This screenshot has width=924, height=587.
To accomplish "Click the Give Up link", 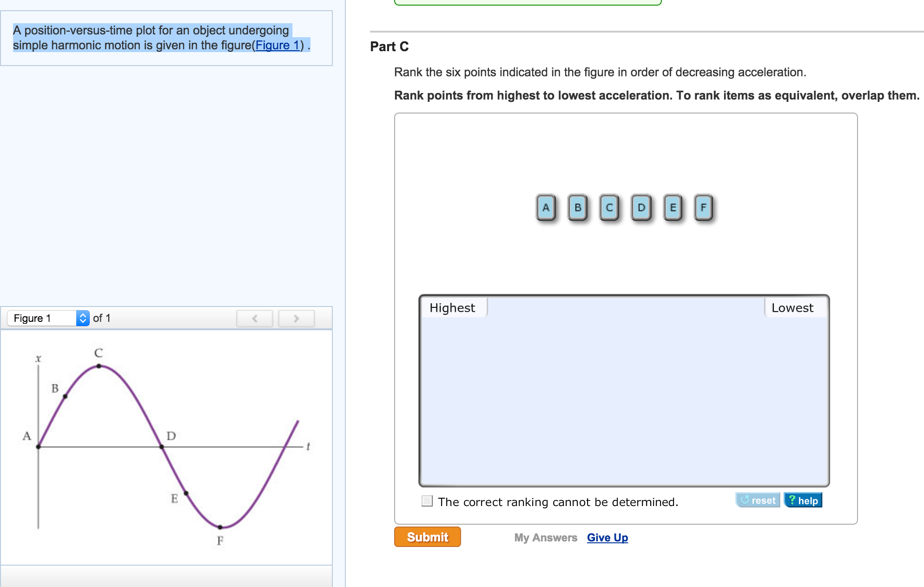I will pyautogui.click(x=607, y=538).
